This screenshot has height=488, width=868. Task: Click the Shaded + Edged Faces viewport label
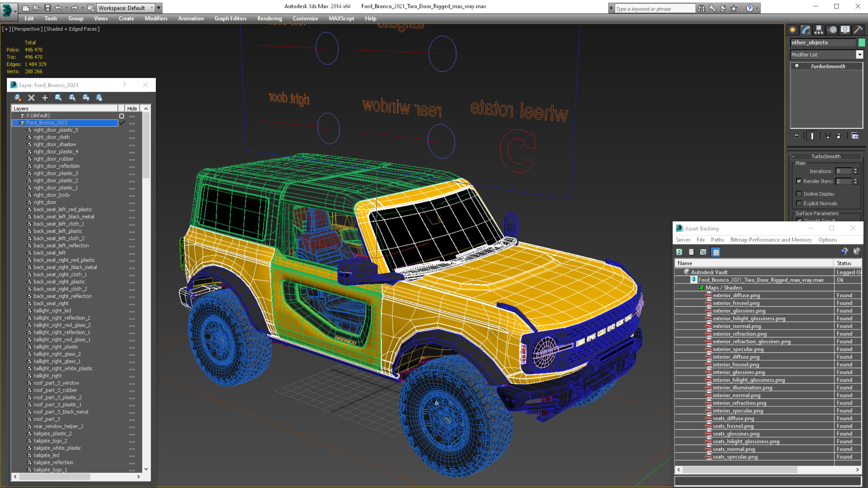click(x=71, y=29)
